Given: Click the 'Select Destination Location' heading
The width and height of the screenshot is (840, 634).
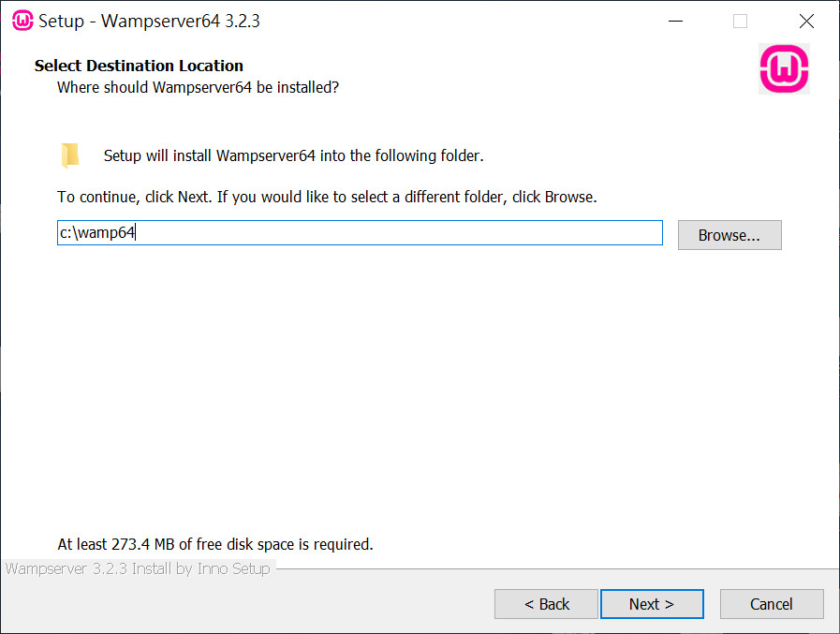Looking at the screenshot, I should (139, 66).
